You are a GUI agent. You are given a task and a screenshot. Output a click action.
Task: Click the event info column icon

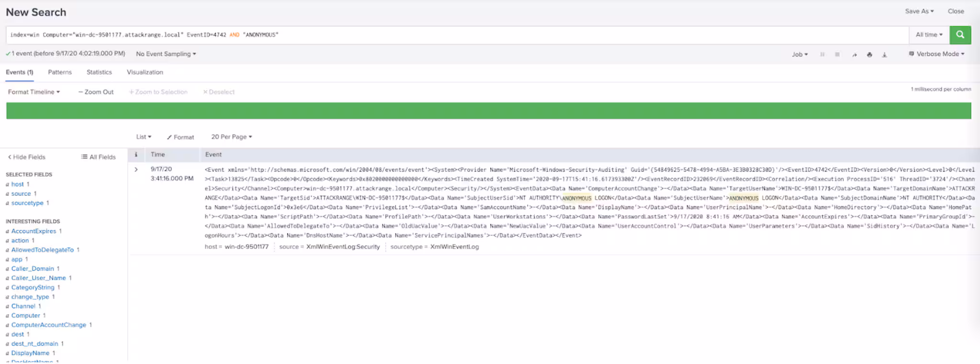tap(136, 155)
